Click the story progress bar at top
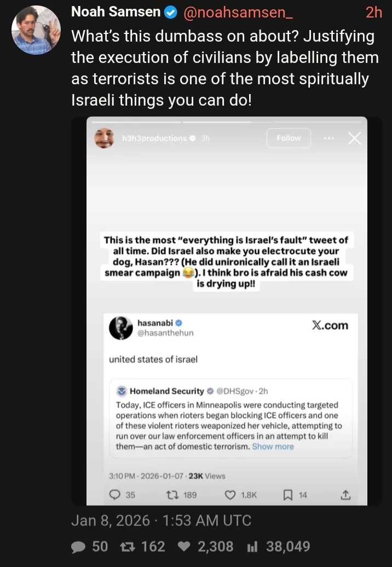This screenshot has height=567, width=392. coord(227,122)
